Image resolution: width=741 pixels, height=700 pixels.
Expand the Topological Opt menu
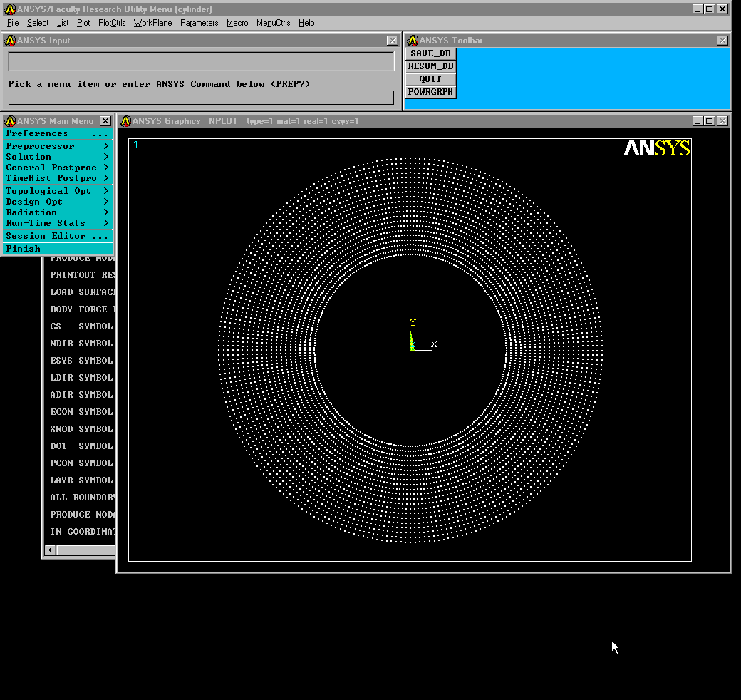tap(58, 191)
